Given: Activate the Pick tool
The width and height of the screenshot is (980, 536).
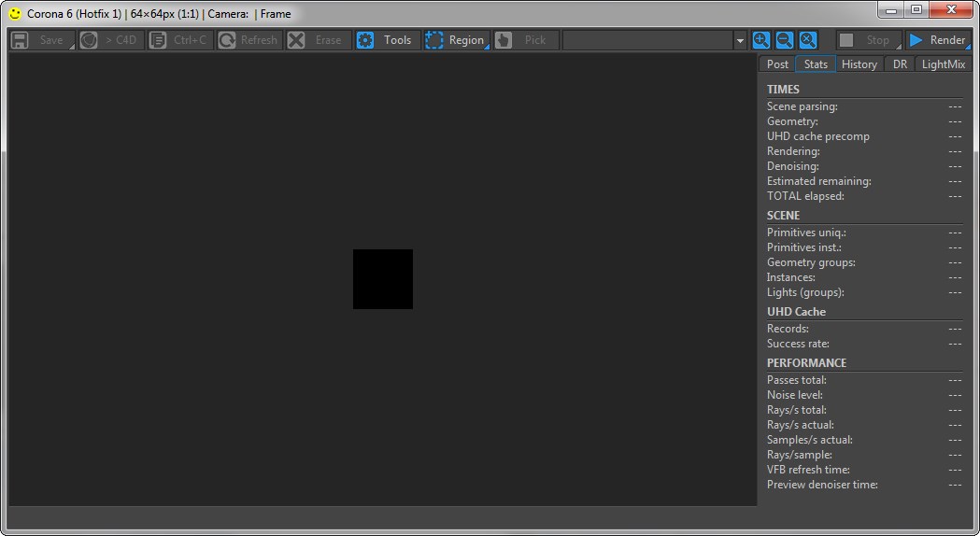Looking at the screenshot, I should (x=526, y=40).
